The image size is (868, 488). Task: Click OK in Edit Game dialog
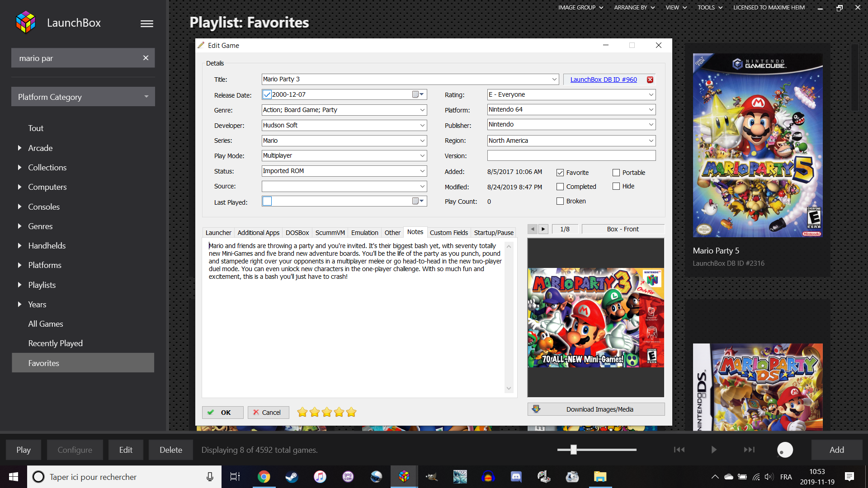tap(222, 412)
